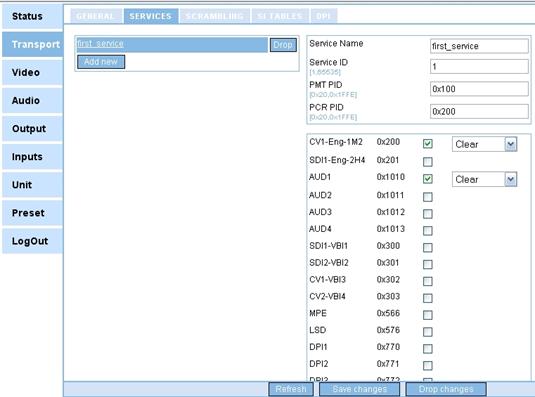This screenshot has width=535, height=397.
Task: Focus the Service Name input field
Action: (479, 46)
